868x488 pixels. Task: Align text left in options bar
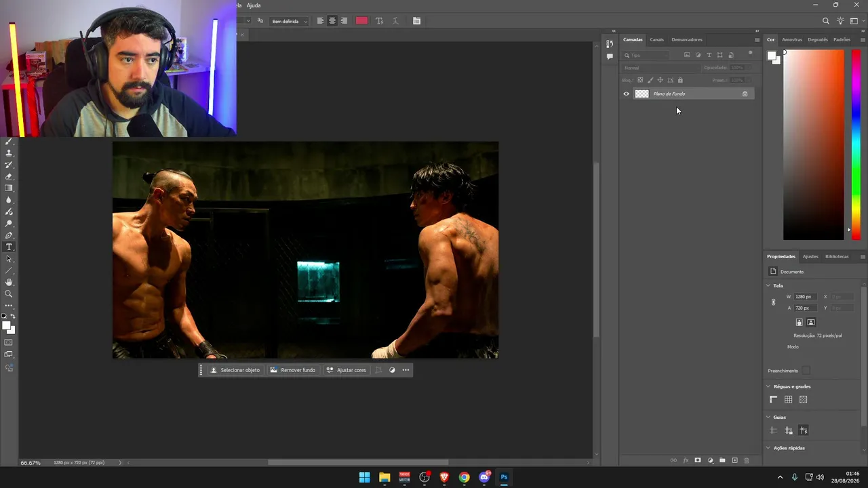pyautogui.click(x=320, y=21)
